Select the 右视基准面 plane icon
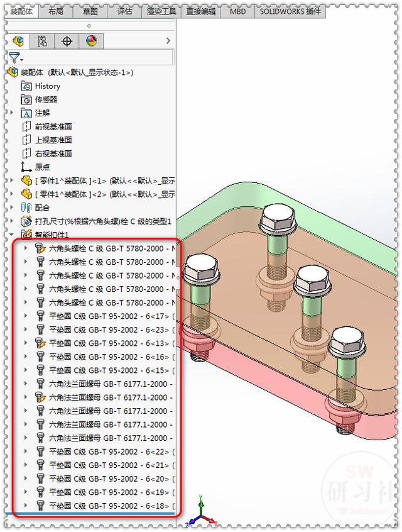The image size is (402, 532). (x=26, y=153)
